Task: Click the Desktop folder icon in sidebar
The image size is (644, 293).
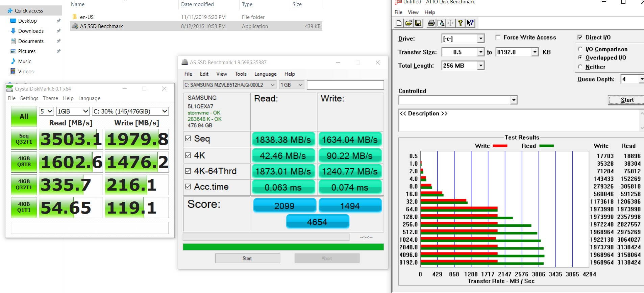Action: pyautogui.click(x=13, y=21)
